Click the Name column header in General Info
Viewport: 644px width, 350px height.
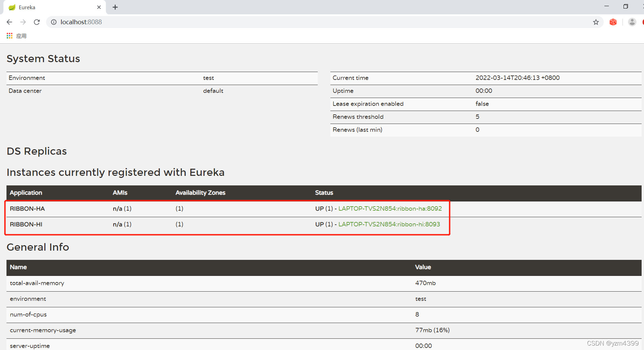tap(18, 267)
